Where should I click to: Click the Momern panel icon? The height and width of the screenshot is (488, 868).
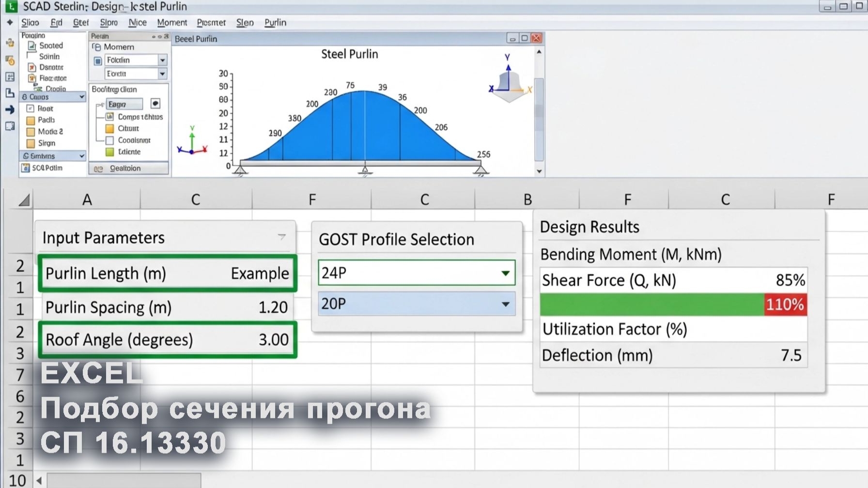[x=96, y=47]
